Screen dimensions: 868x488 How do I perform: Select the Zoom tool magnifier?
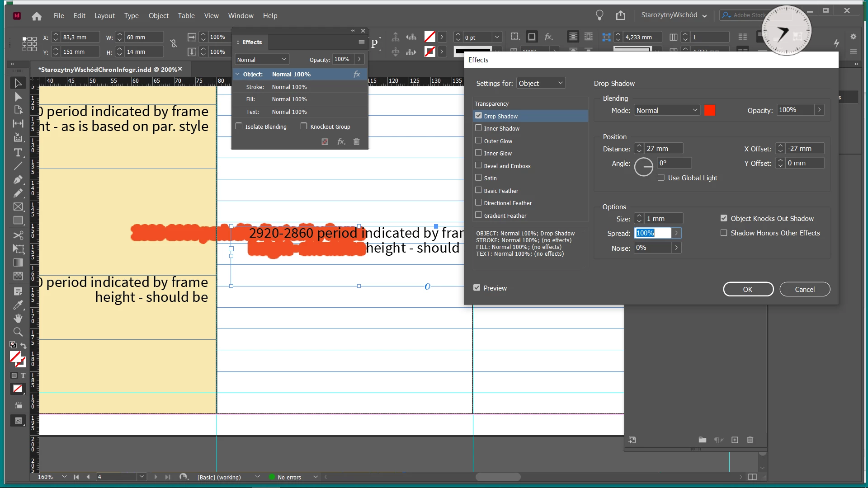point(18,332)
